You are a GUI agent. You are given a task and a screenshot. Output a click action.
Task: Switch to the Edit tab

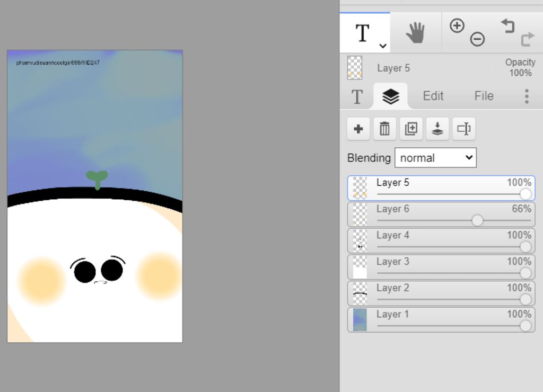click(433, 96)
